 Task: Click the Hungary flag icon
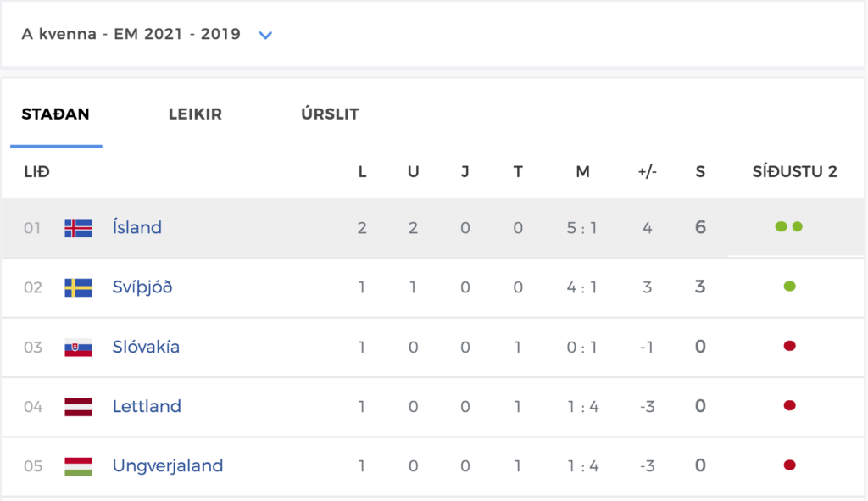tap(78, 466)
